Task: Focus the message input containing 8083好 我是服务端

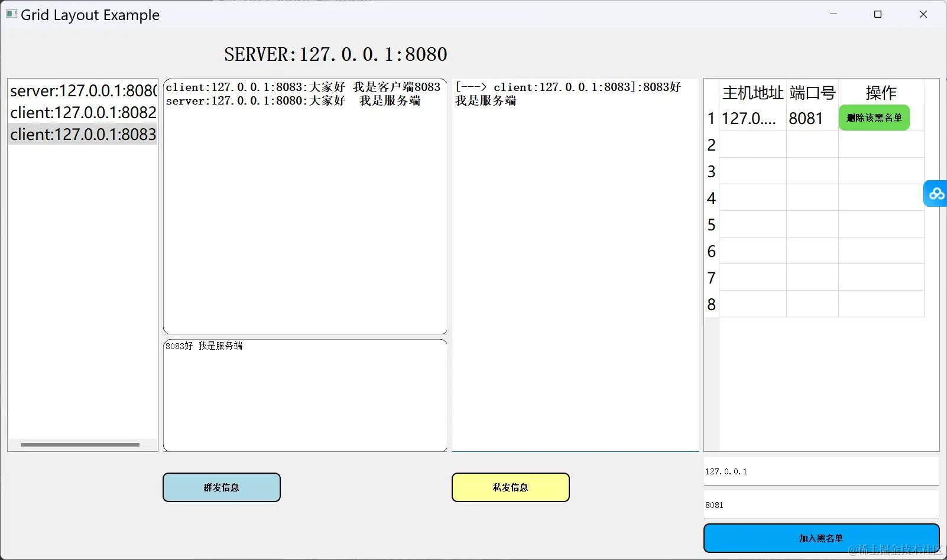Action: pos(305,395)
